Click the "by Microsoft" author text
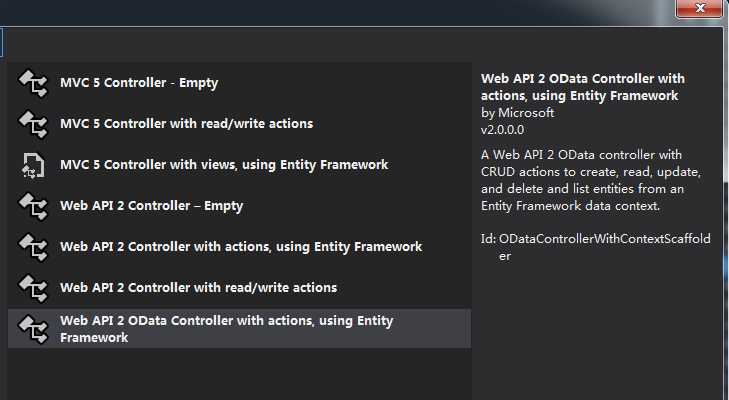Image resolution: width=729 pixels, height=400 pixels. tap(517, 113)
